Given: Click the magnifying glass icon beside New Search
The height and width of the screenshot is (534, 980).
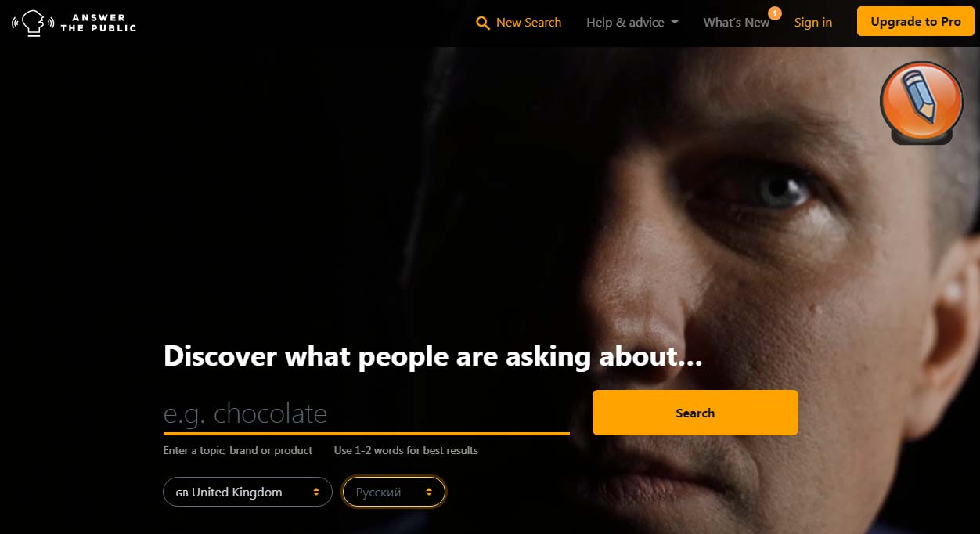Looking at the screenshot, I should (x=483, y=23).
